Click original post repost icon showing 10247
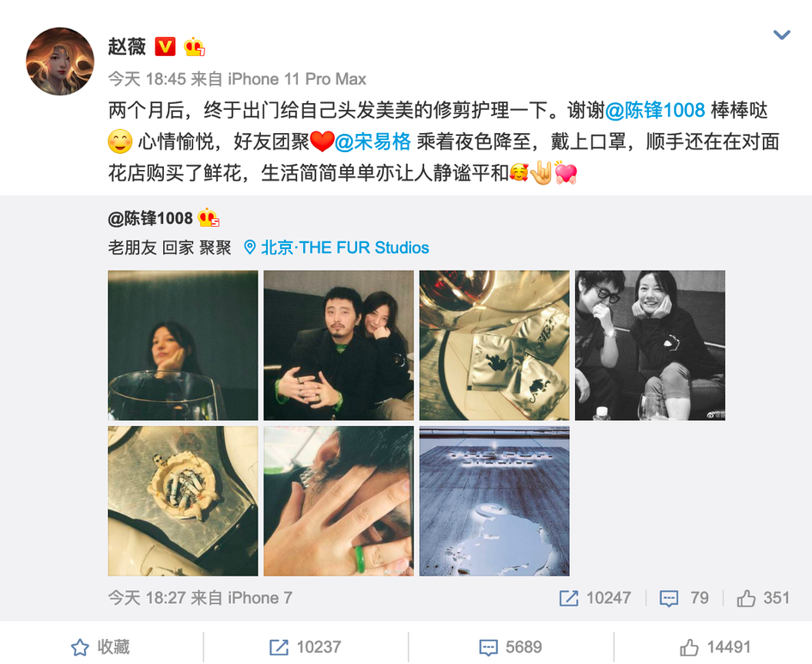 tap(595, 598)
